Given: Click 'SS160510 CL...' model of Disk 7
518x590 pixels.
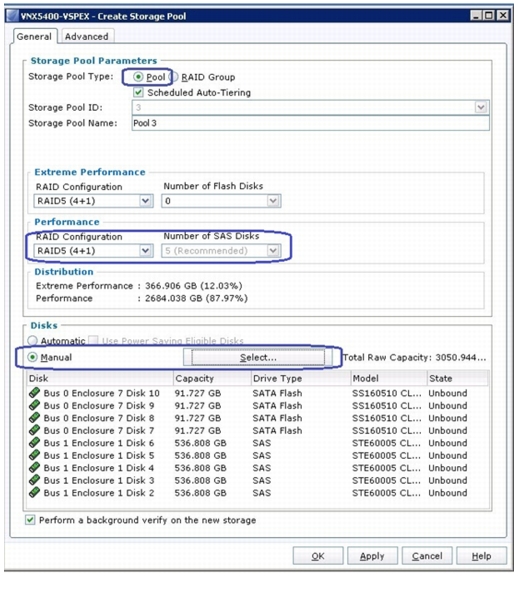Looking at the screenshot, I should [386, 430].
